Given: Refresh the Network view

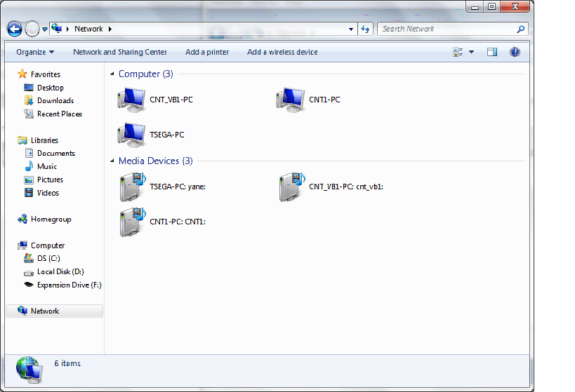Looking at the screenshot, I should [x=365, y=29].
